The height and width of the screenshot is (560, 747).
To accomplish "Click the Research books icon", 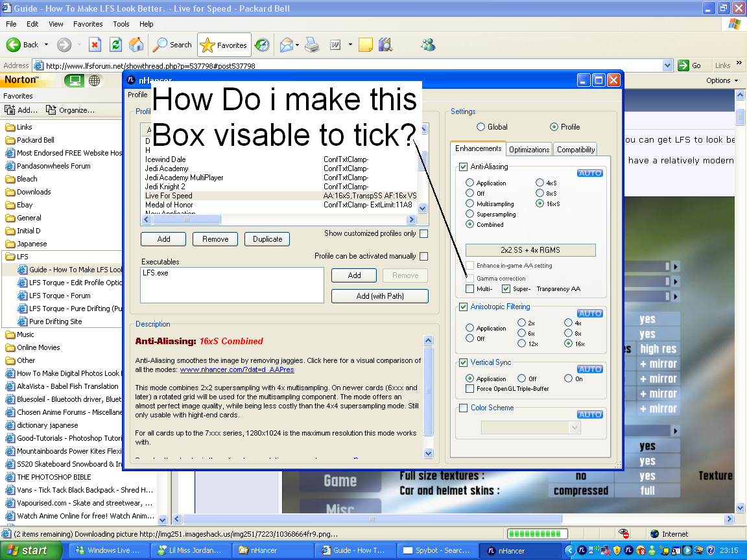I will point(385,45).
